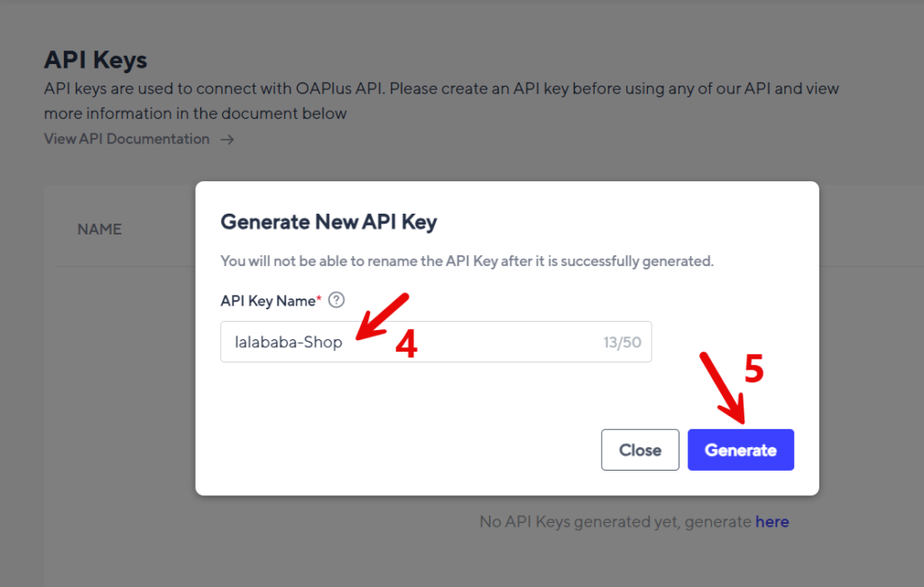Click the "Generate New API Key" dialog title
This screenshot has width=924, height=587.
[328, 222]
